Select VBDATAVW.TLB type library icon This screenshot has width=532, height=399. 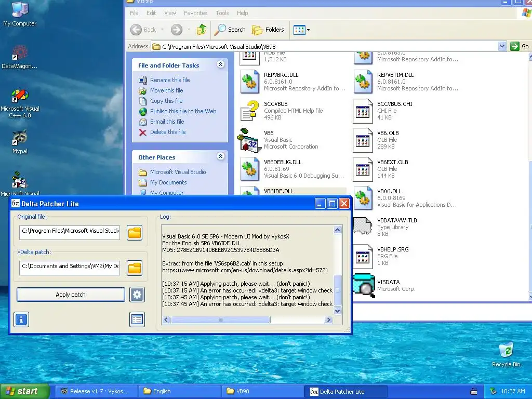coord(363,227)
